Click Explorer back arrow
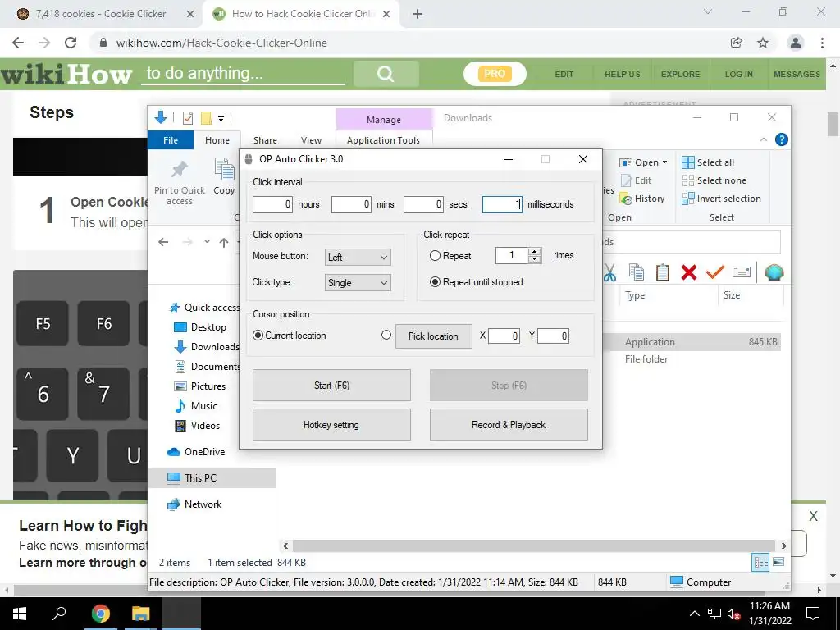This screenshot has width=840, height=630. coord(163,242)
